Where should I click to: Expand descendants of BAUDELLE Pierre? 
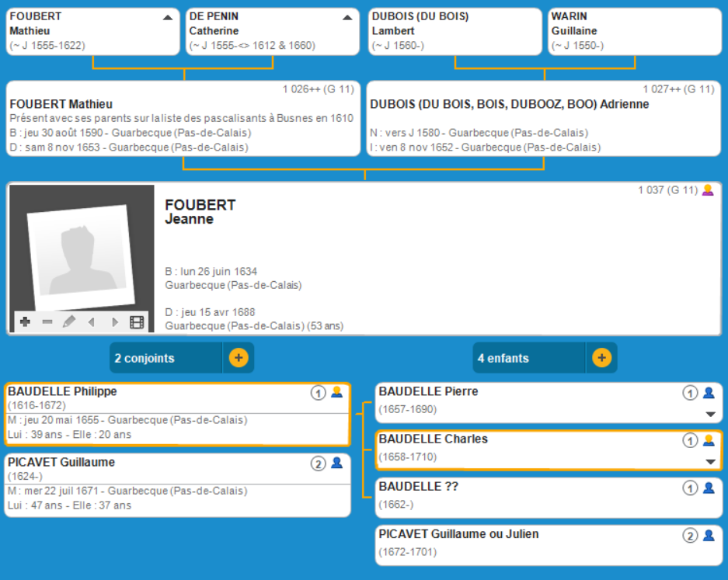(x=709, y=415)
